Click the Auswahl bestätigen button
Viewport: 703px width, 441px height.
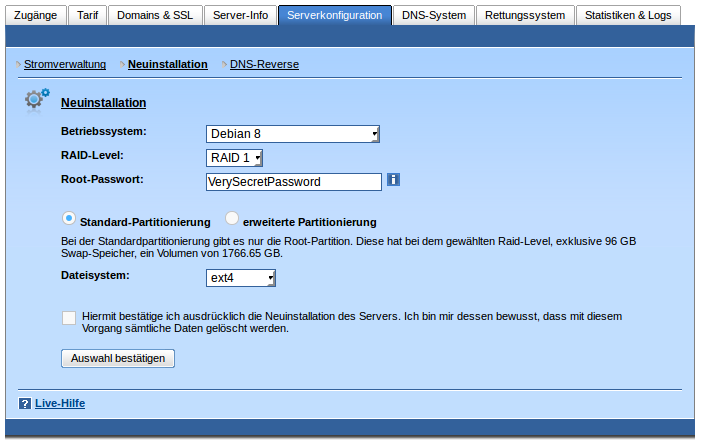pyautogui.click(x=118, y=359)
